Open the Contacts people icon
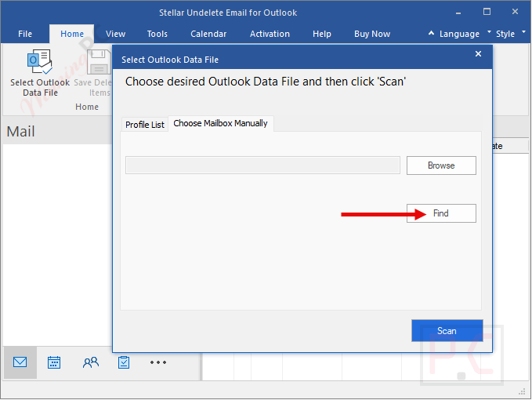This screenshot has height=400, width=532. pyautogui.click(x=91, y=362)
